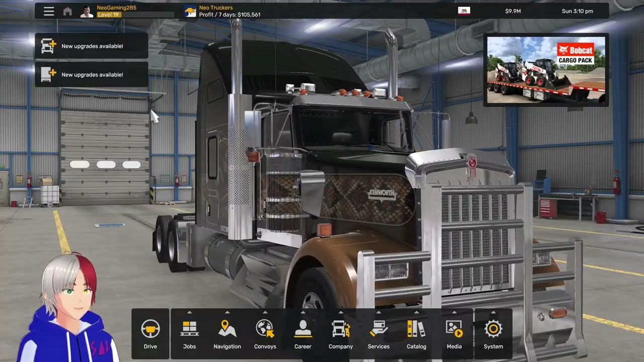Open the System gear icon
The width and height of the screenshot is (644, 362).
coord(493,329)
